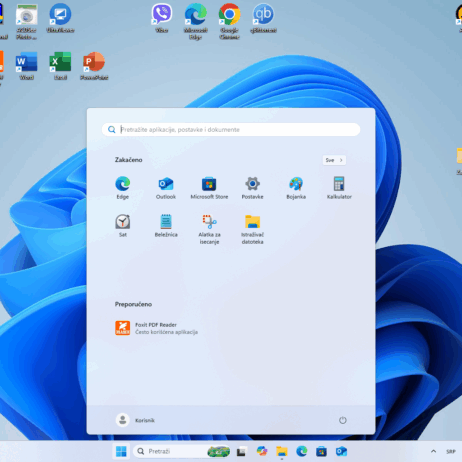Image resolution: width=462 pixels, height=462 pixels.
Task: Show all apps with Sve button
Action: 334,160
